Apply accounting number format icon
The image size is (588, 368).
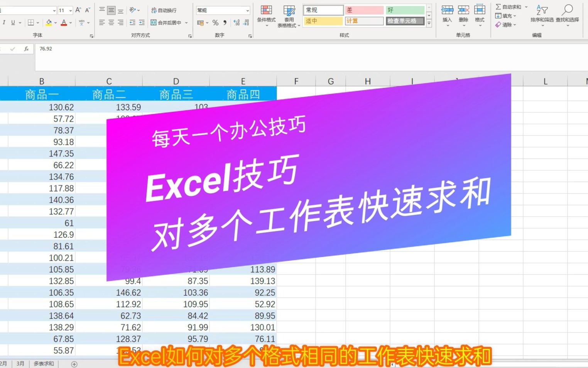point(200,23)
